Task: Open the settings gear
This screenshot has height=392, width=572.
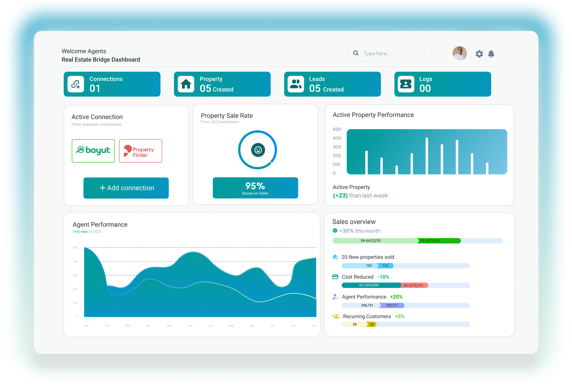Action: [479, 54]
